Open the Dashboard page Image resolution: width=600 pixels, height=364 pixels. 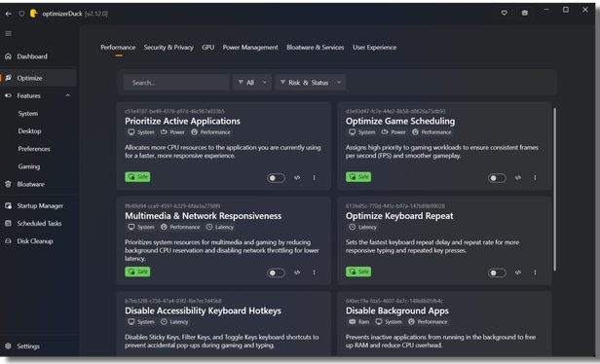tap(38, 56)
